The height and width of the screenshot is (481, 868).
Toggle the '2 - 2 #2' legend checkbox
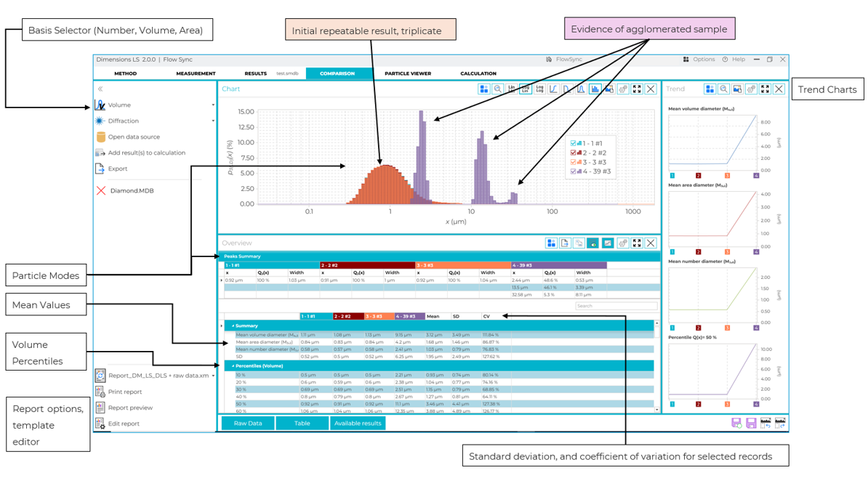(574, 153)
